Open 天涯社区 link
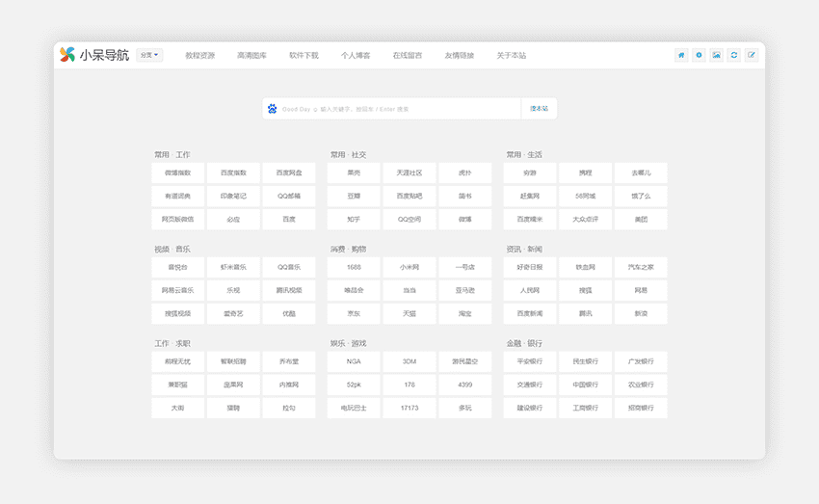This screenshot has width=819, height=504. [x=409, y=172]
